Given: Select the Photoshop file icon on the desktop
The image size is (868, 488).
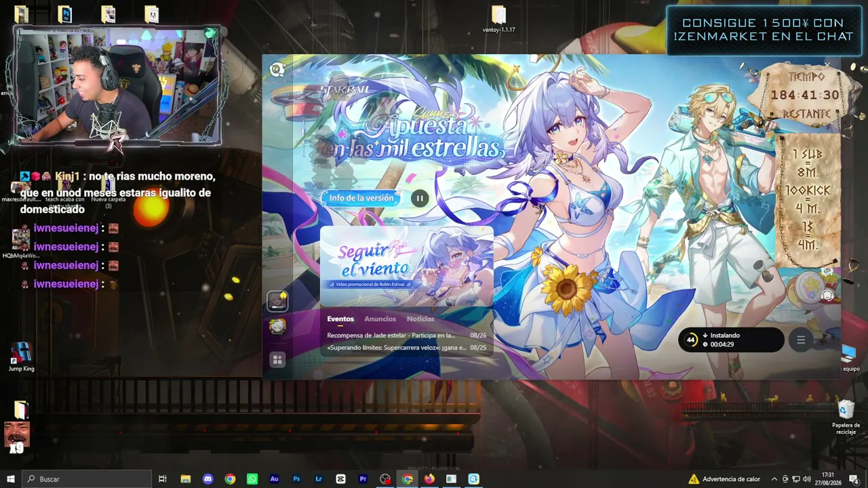Looking at the screenshot, I should (x=65, y=14).
